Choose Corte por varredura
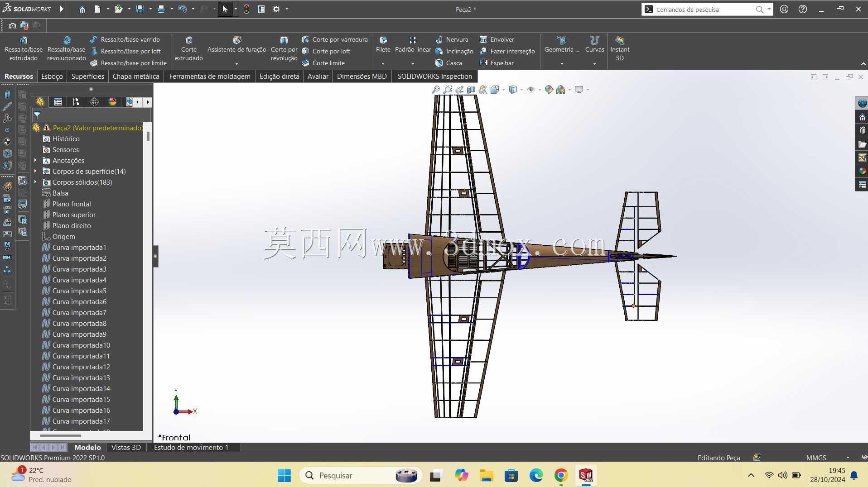 click(x=335, y=39)
